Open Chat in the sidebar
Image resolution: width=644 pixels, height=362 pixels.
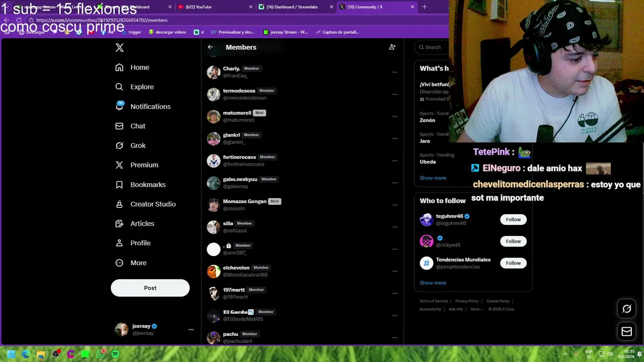pos(130,126)
